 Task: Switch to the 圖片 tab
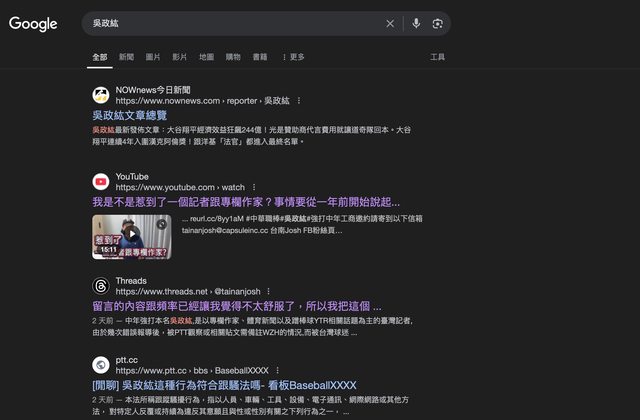coord(153,57)
